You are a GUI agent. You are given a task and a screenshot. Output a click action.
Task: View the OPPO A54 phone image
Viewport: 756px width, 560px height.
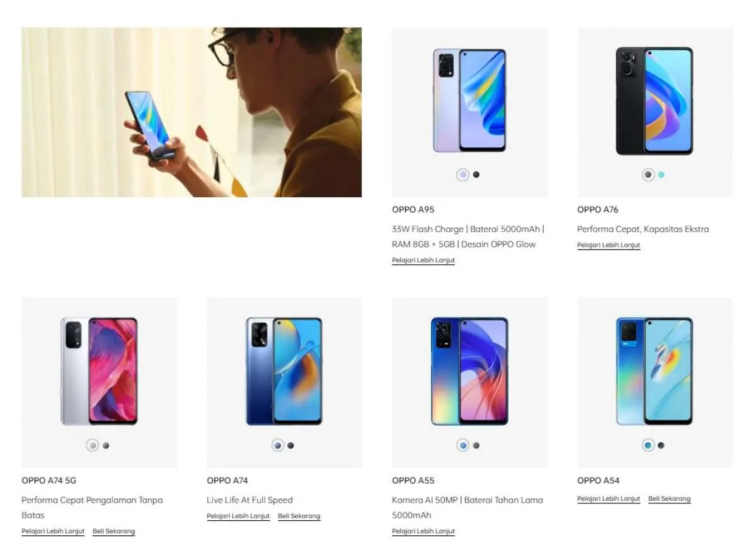coord(655,371)
